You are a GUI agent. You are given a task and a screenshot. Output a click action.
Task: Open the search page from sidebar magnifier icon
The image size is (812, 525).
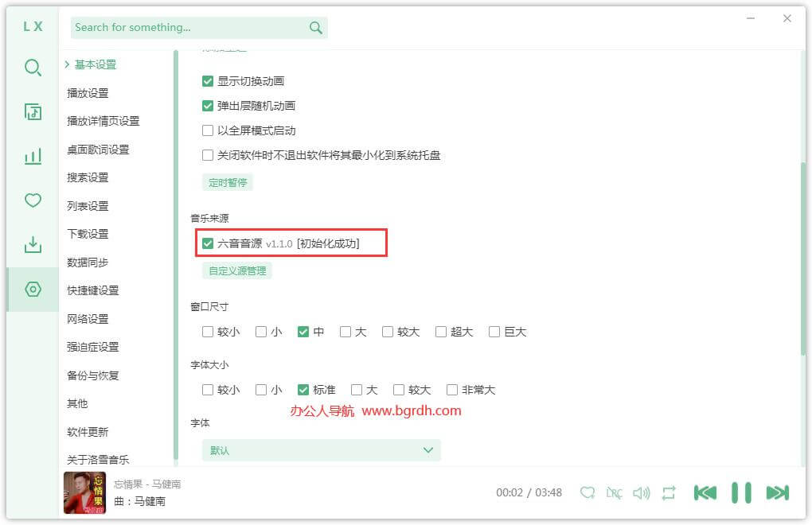pyautogui.click(x=33, y=68)
